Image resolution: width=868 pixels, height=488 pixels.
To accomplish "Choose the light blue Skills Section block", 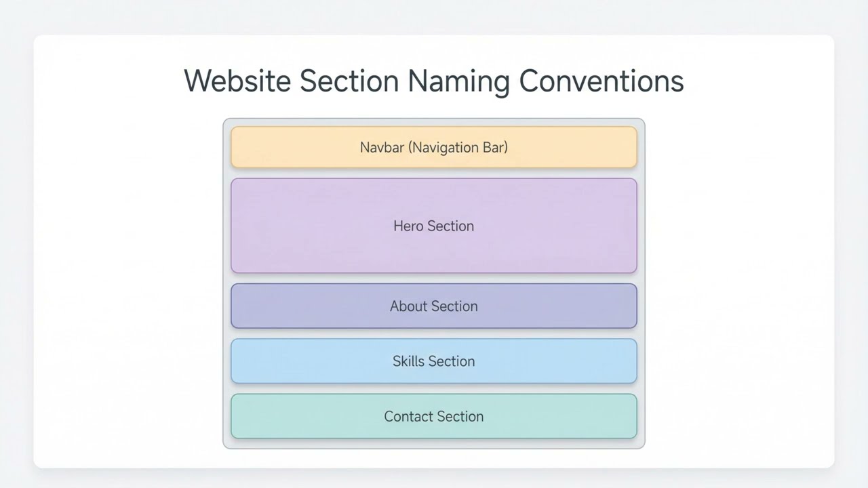I will (434, 361).
